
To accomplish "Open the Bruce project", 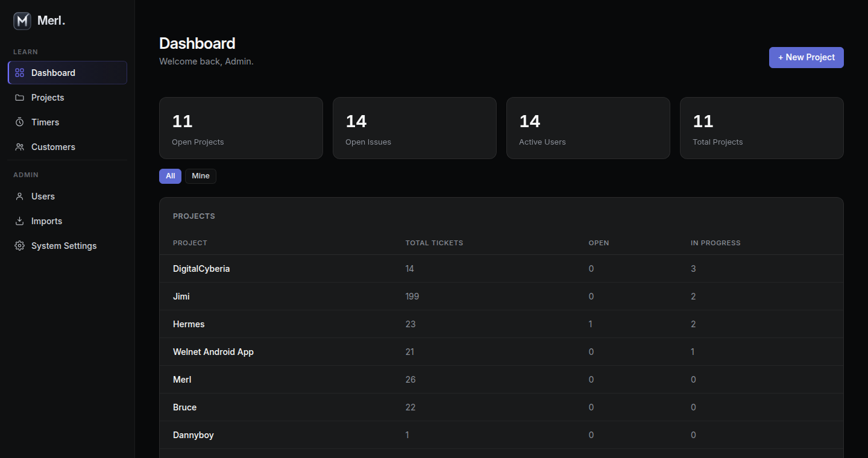I will point(184,407).
